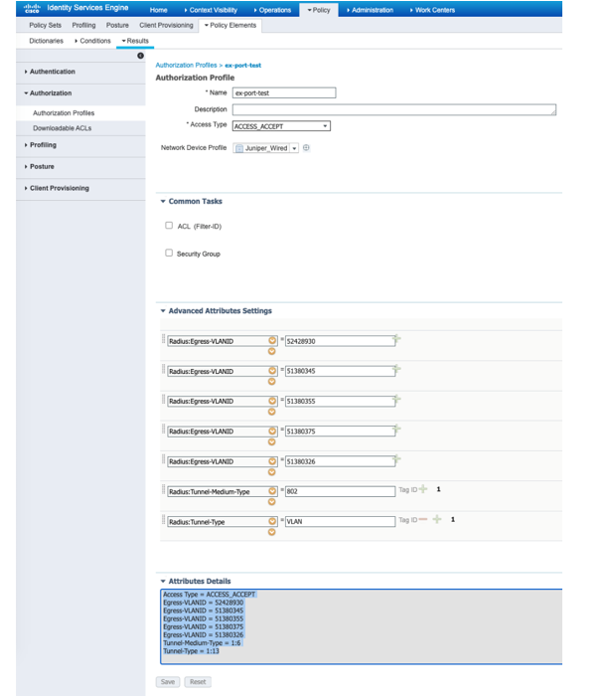The width and height of the screenshot is (612, 700).
Task: Open the Work Centers menu
Action: [432, 10]
